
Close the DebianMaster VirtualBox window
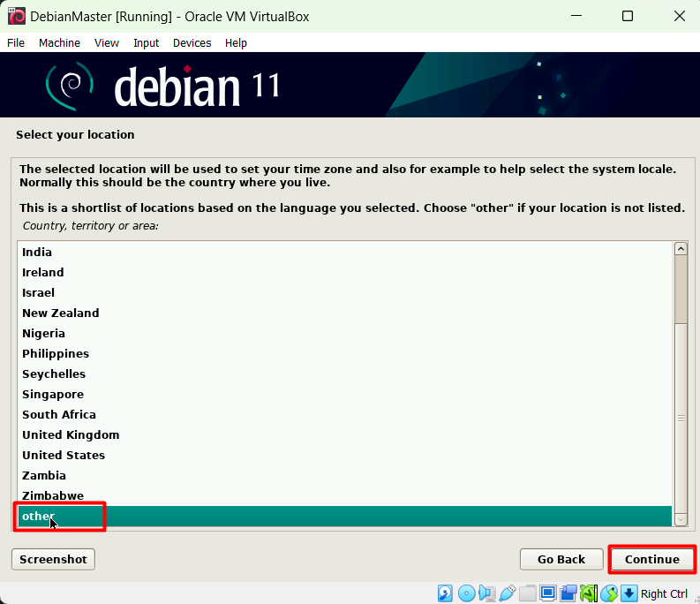pos(680,16)
